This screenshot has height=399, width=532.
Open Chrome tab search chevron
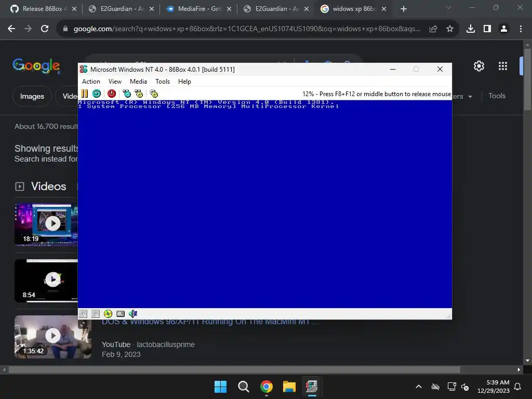pos(448,7)
